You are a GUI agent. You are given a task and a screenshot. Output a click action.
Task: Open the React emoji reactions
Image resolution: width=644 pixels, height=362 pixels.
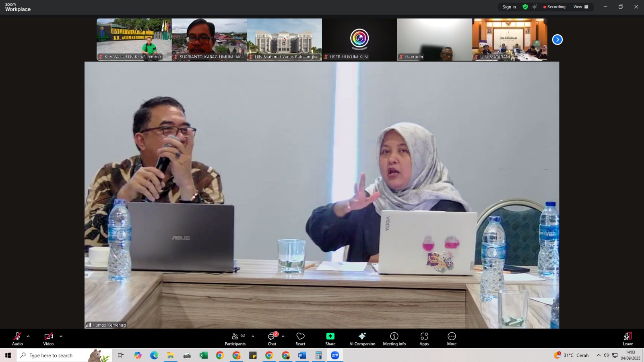(x=300, y=338)
